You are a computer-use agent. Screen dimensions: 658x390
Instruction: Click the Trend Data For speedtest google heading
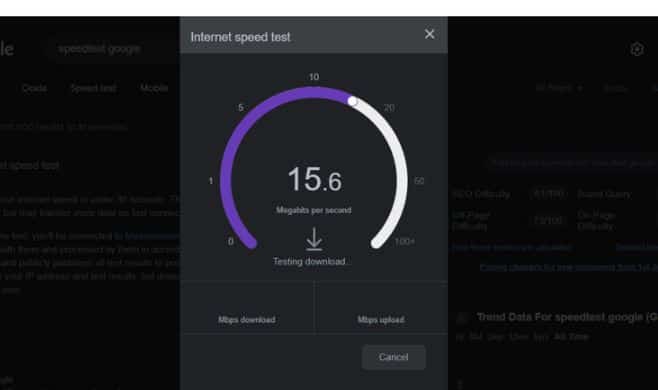(567, 317)
